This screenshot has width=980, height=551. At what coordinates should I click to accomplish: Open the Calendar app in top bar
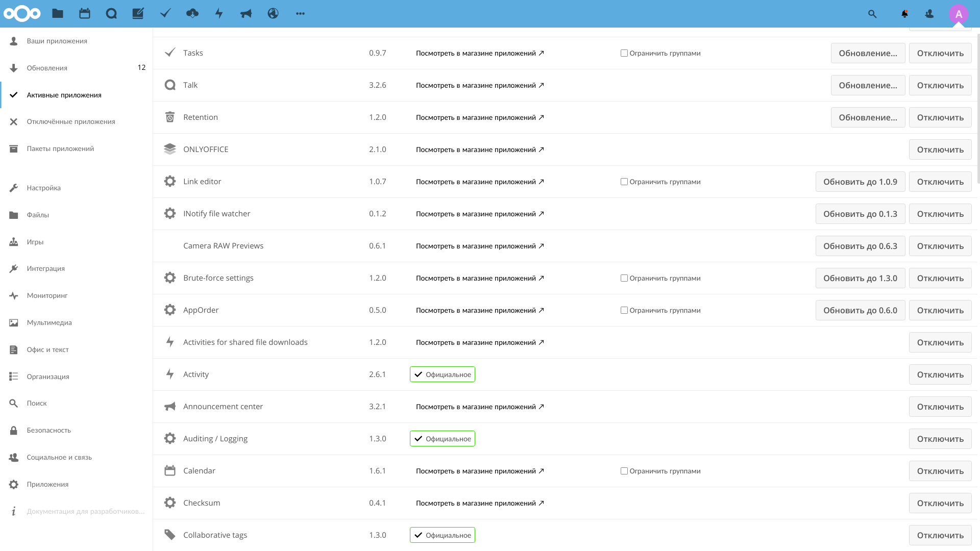pyautogui.click(x=85, y=14)
